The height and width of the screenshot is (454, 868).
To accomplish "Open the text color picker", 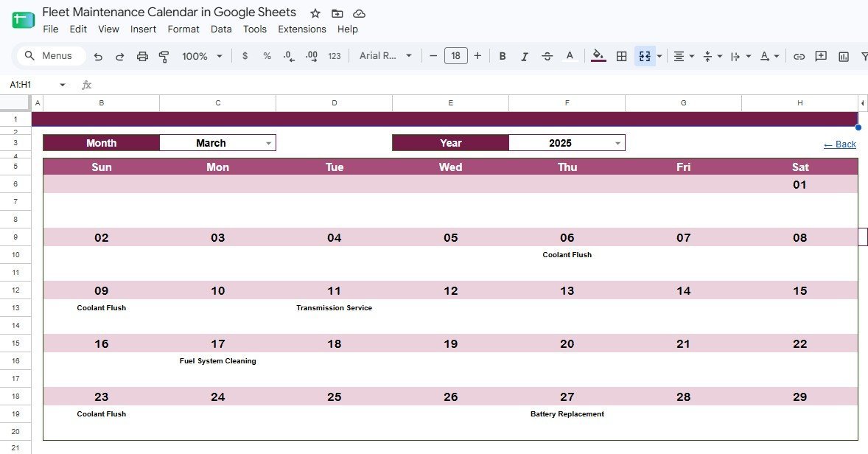I will [x=570, y=56].
